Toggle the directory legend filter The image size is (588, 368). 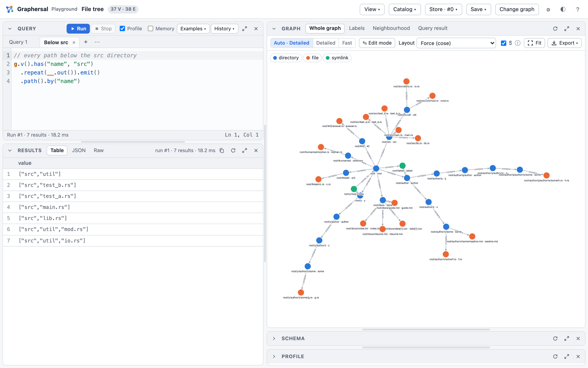[286, 58]
